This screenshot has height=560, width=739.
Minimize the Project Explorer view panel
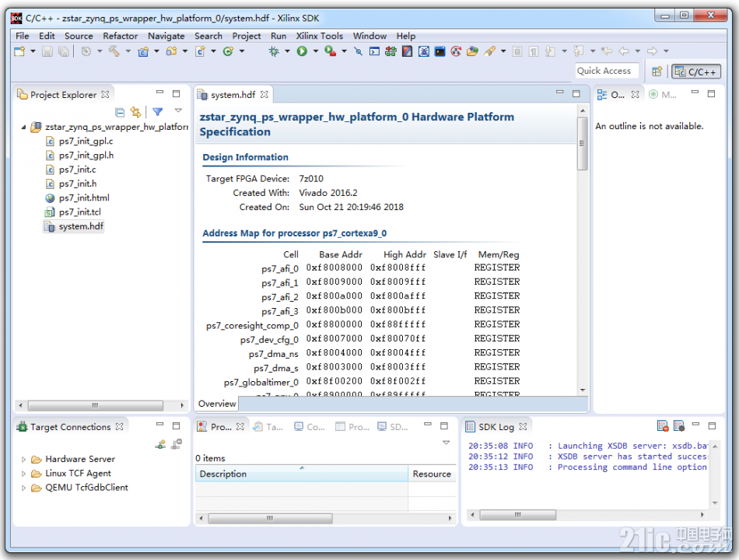point(159,93)
